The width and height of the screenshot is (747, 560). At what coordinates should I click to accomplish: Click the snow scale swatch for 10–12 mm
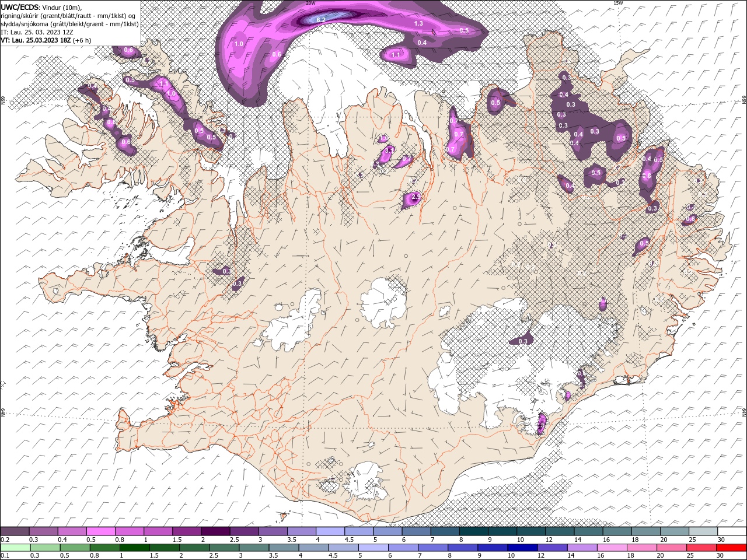[530, 531]
